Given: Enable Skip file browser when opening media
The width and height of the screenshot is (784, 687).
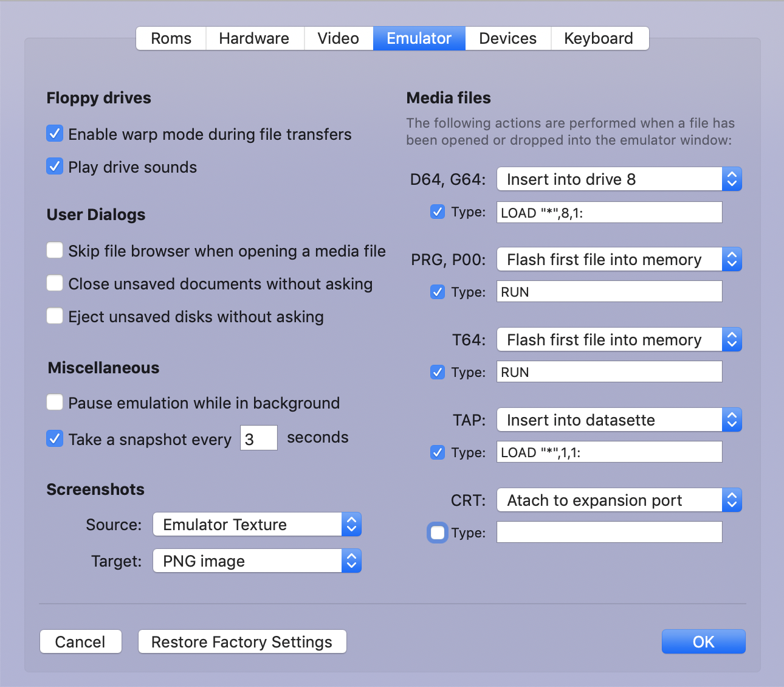Looking at the screenshot, I should click(x=55, y=250).
